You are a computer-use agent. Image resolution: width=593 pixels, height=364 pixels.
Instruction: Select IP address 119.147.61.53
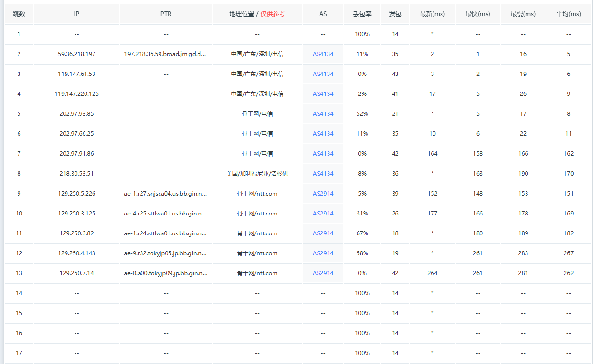point(76,74)
